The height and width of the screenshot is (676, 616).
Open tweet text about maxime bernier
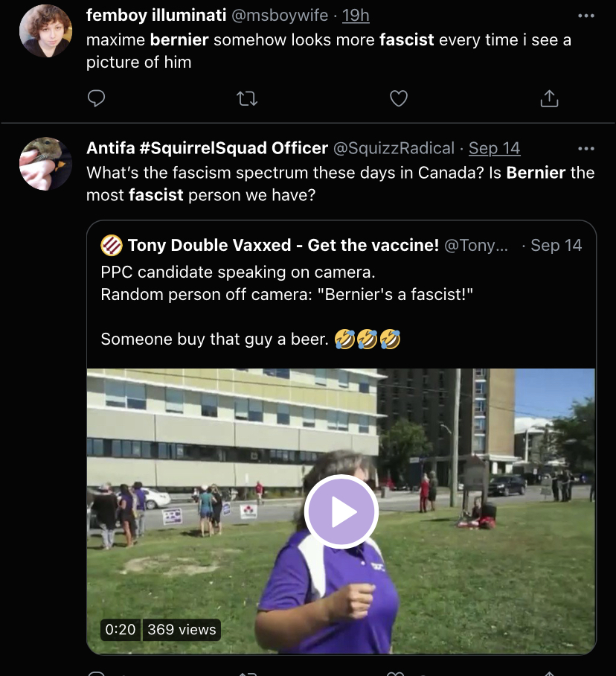coord(328,51)
